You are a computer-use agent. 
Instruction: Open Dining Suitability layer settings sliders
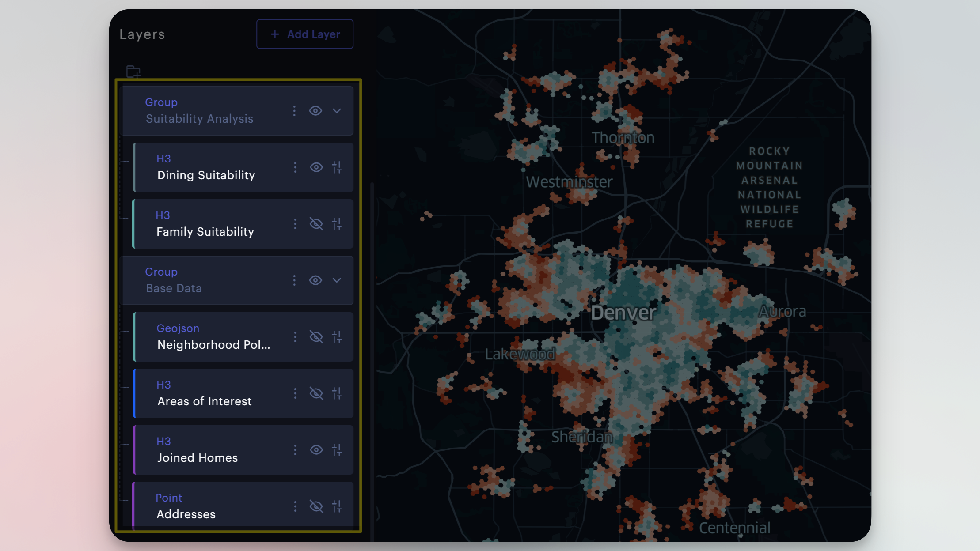337,167
